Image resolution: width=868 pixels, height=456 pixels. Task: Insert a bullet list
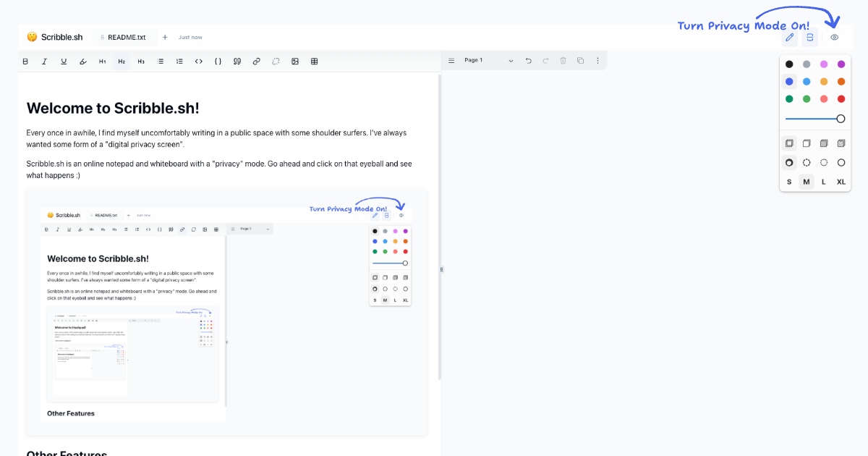(161, 62)
